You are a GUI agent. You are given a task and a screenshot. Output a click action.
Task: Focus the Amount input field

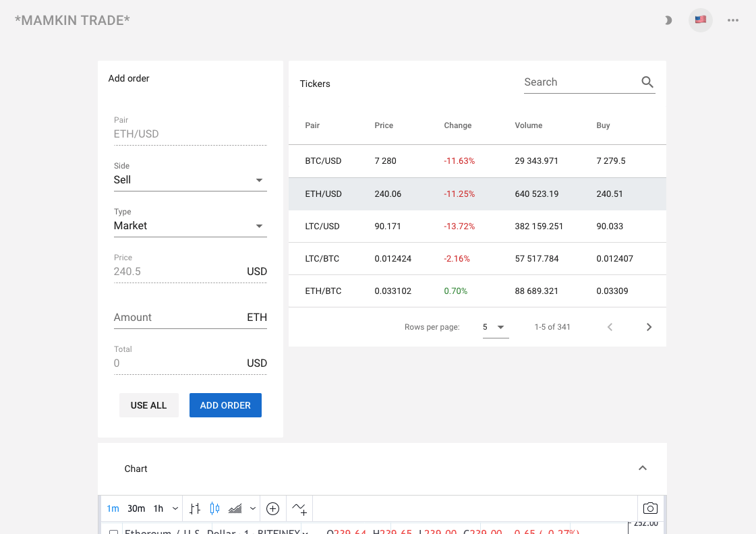pos(190,318)
